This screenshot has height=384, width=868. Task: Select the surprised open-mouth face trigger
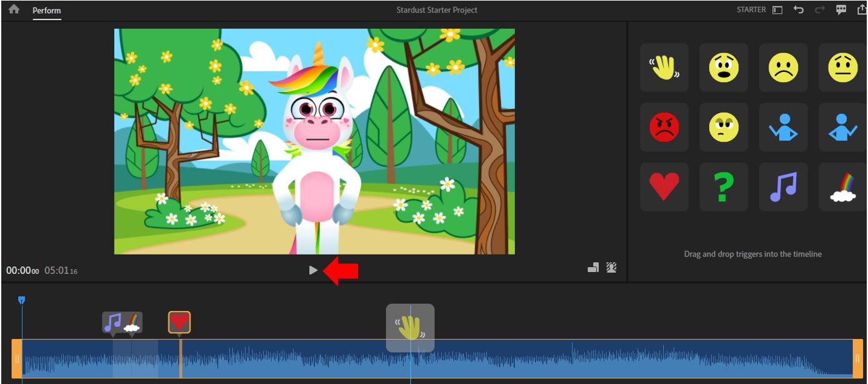click(724, 68)
